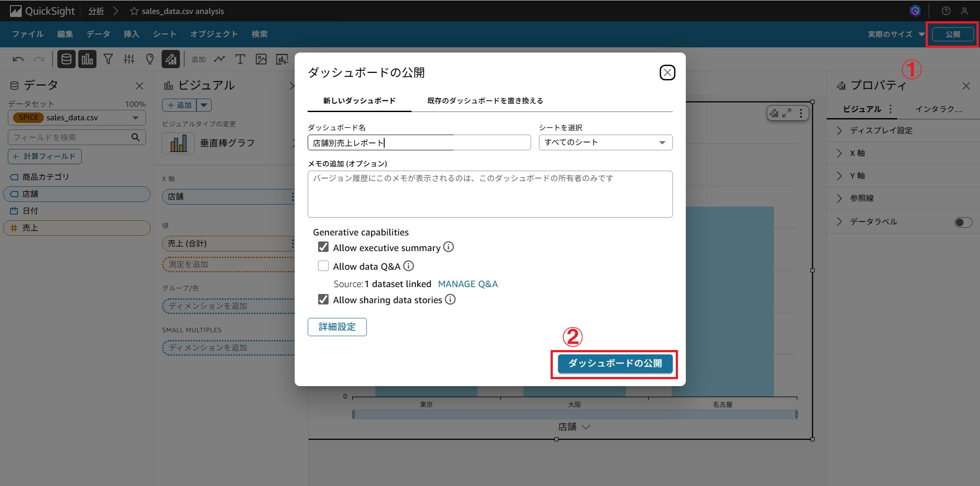This screenshot has width=980, height=486.
Task: Click the add line chart icon
Action: (x=219, y=59)
